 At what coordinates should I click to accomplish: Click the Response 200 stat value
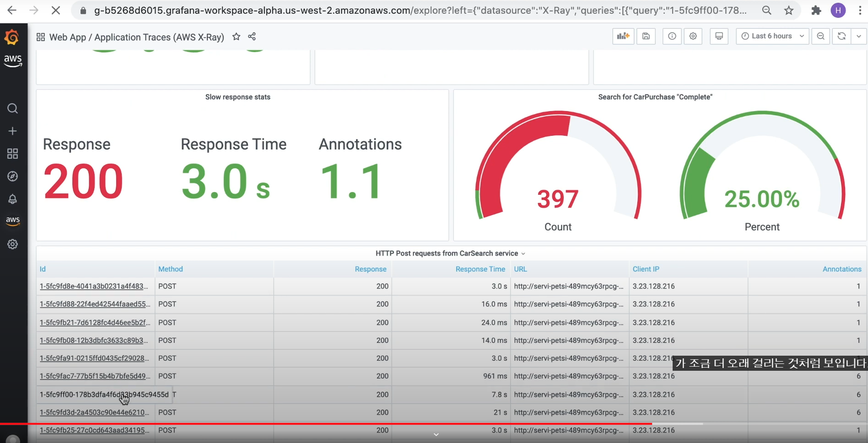coord(83,181)
